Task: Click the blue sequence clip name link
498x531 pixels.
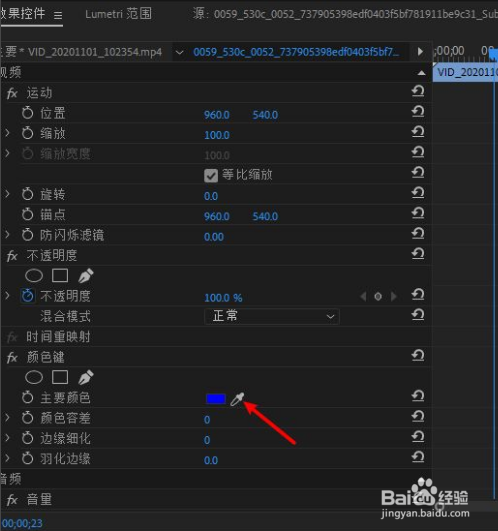Action: tap(296, 52)
